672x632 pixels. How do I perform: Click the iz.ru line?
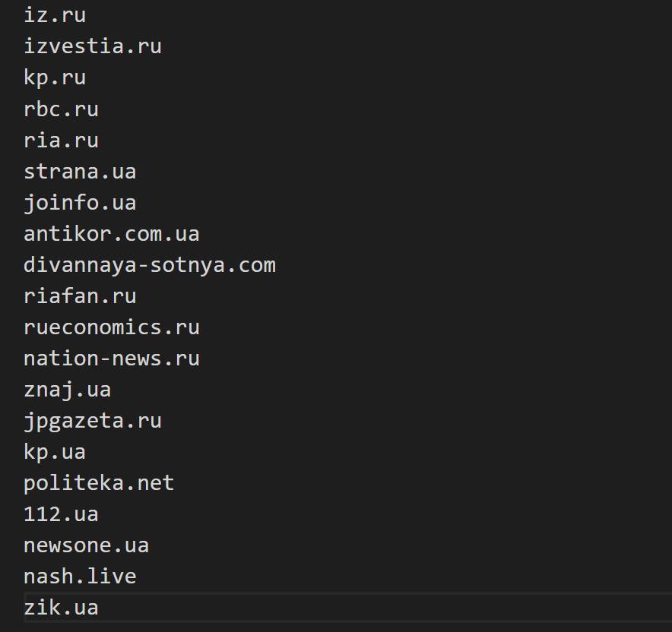click(x=54, y=16)
